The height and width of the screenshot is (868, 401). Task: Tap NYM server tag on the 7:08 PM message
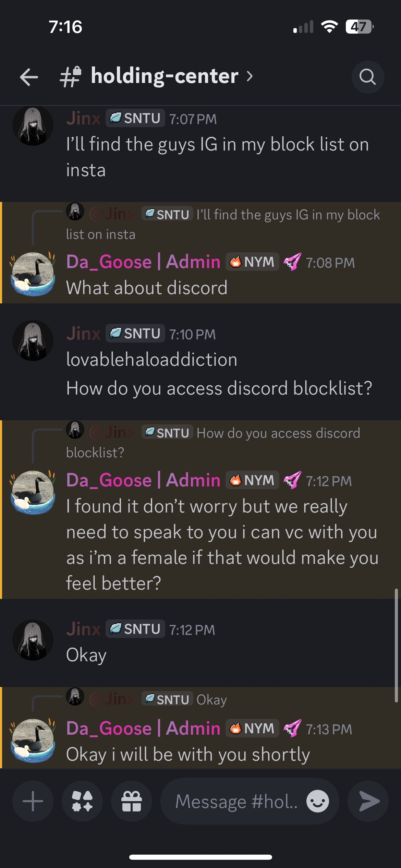click(x=252, y=262)
